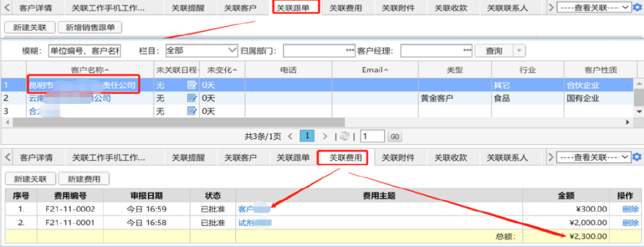Expand the arrow next to 查询 button

(x=519, y=50)
